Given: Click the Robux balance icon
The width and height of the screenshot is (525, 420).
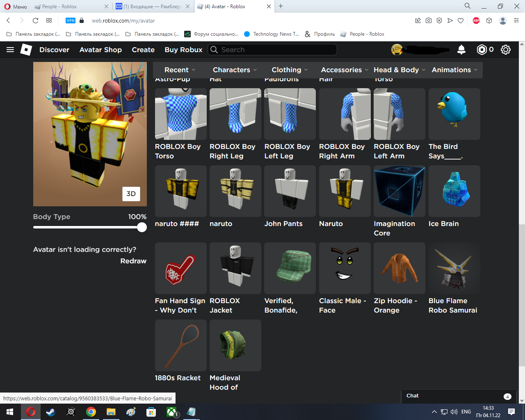Looking at the screenshot, I should click(x=482, y=50).
